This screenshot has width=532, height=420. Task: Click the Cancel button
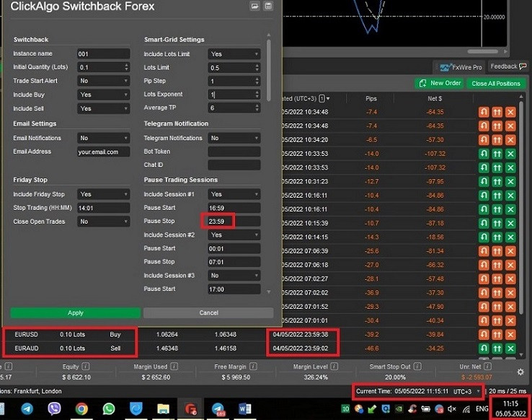[208, 312]
